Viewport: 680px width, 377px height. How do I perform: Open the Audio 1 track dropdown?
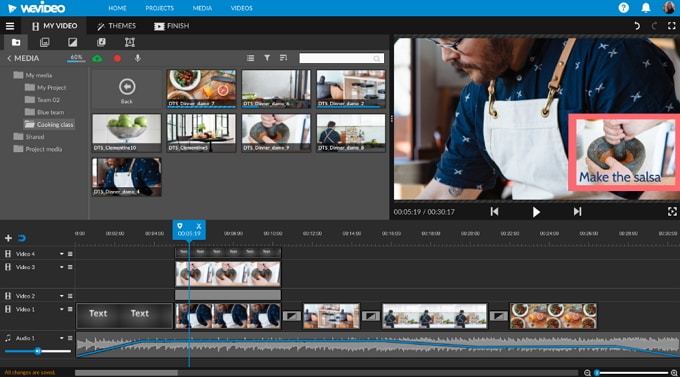(x=62, y=338)
